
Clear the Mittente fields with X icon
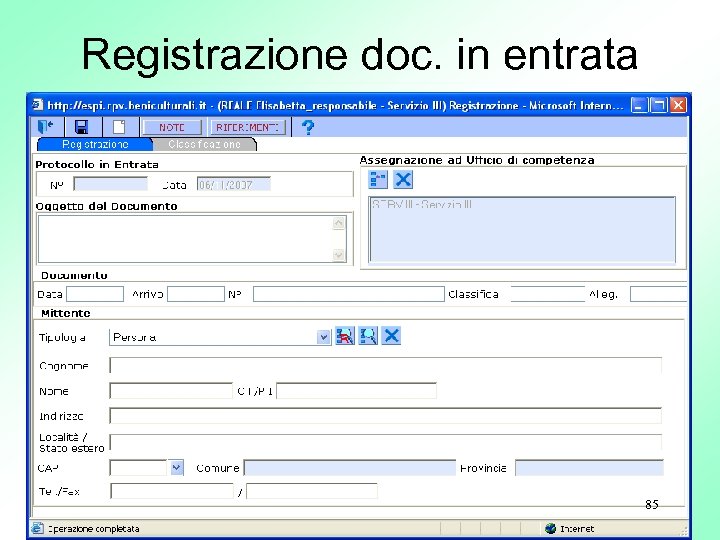click(391, 336)
